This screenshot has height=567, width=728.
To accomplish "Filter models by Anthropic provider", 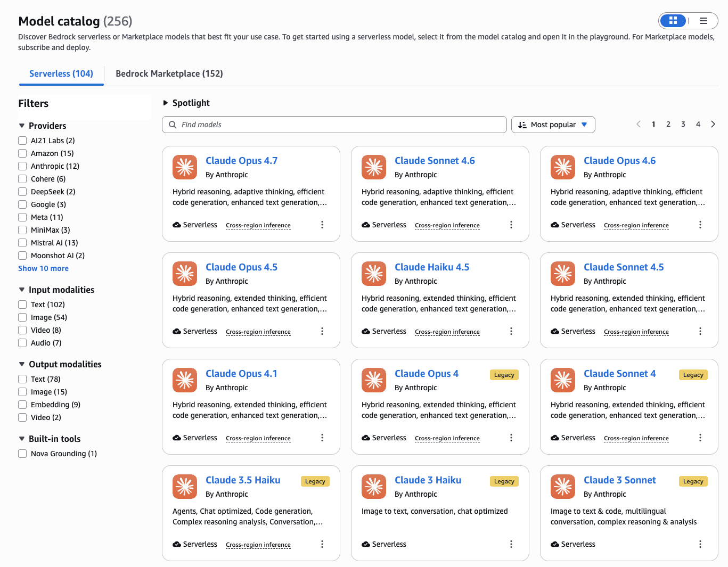I will [x=22, y=166].
